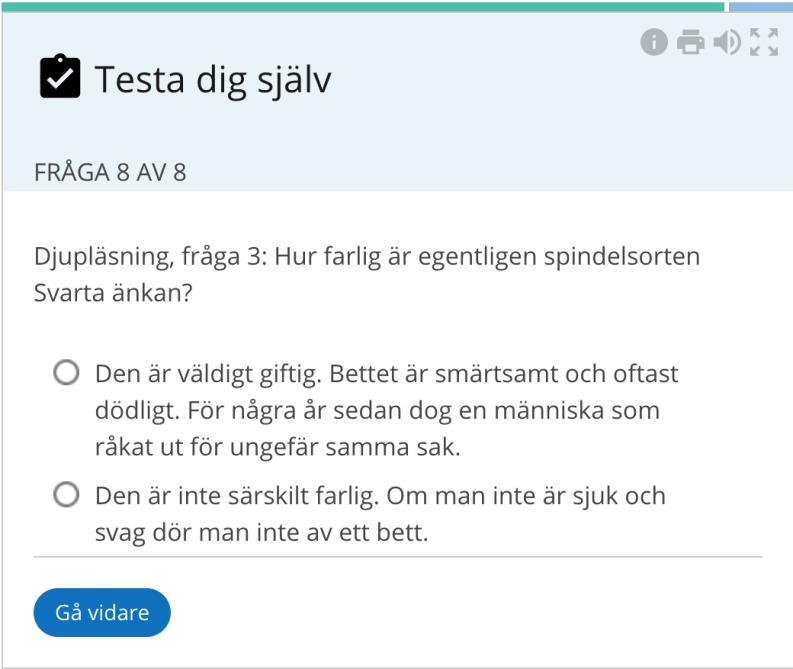Click the 'FRÅGA 8 AV 8' label

point(110,172)
